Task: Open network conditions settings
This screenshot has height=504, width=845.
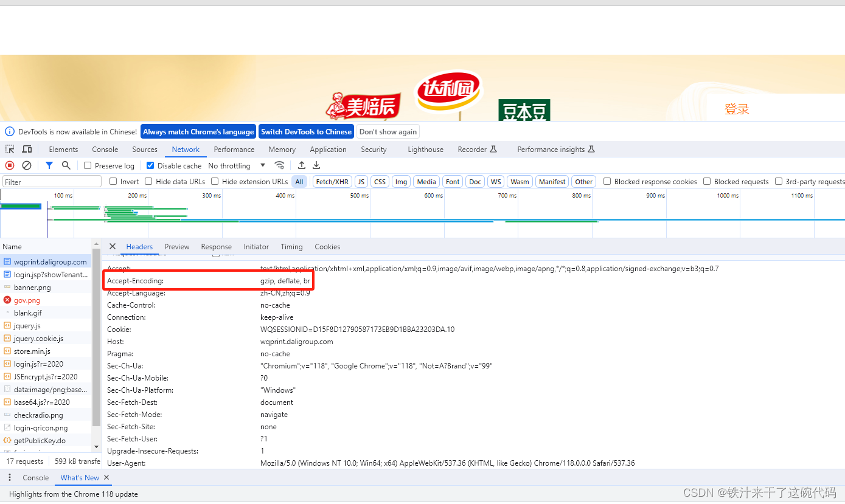Action: click(279, 165)
